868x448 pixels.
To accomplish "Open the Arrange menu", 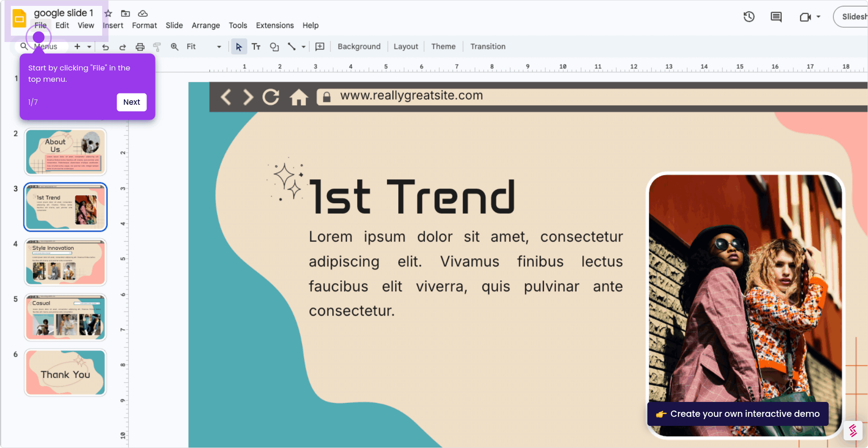I will [206, 25].
